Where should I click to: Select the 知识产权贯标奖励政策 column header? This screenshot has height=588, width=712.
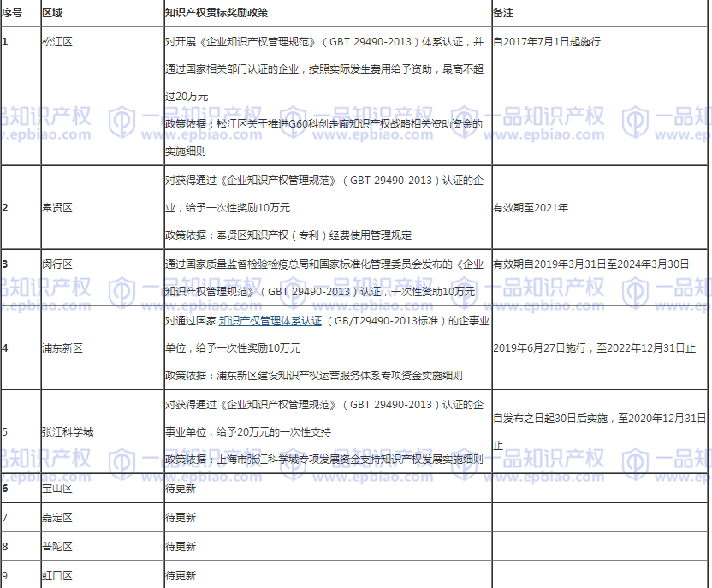[x=217, y=13]
